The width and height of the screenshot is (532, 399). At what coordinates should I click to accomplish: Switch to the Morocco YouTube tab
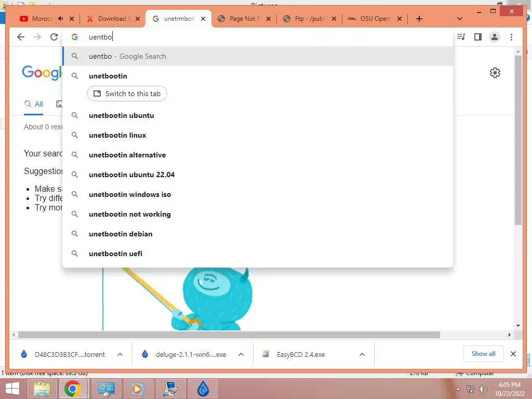pyautogui.click(x=42, y=19)
